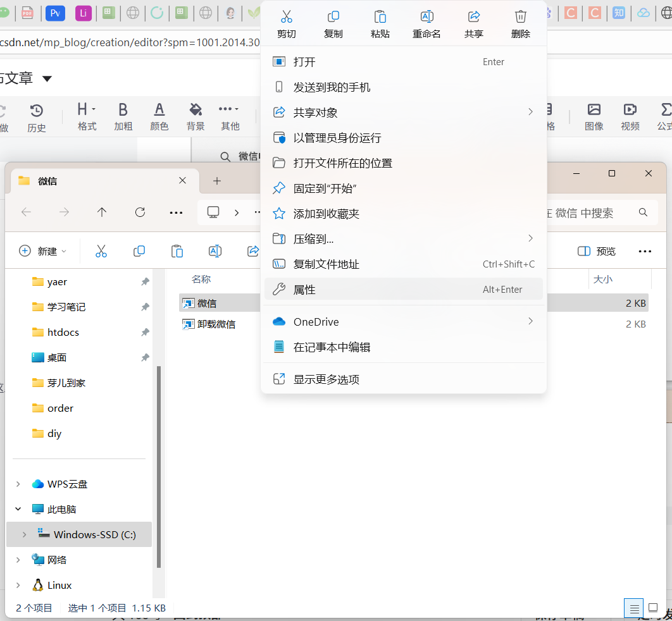The height and width of the screenshot is (621, 672).
Task: Open the 学习笔记 pinned folder
Action: click(66, 307)
